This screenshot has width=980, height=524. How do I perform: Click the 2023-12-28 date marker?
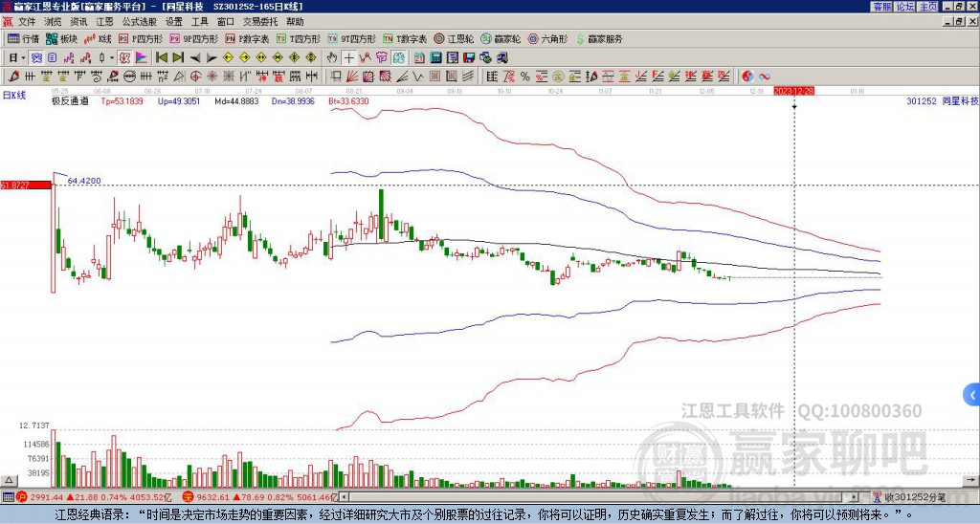793,91
